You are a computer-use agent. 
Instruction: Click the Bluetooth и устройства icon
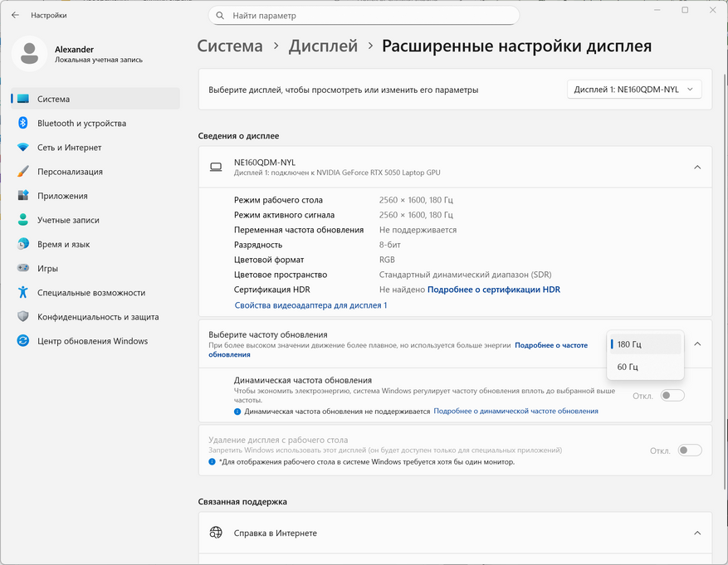point(23,123)
